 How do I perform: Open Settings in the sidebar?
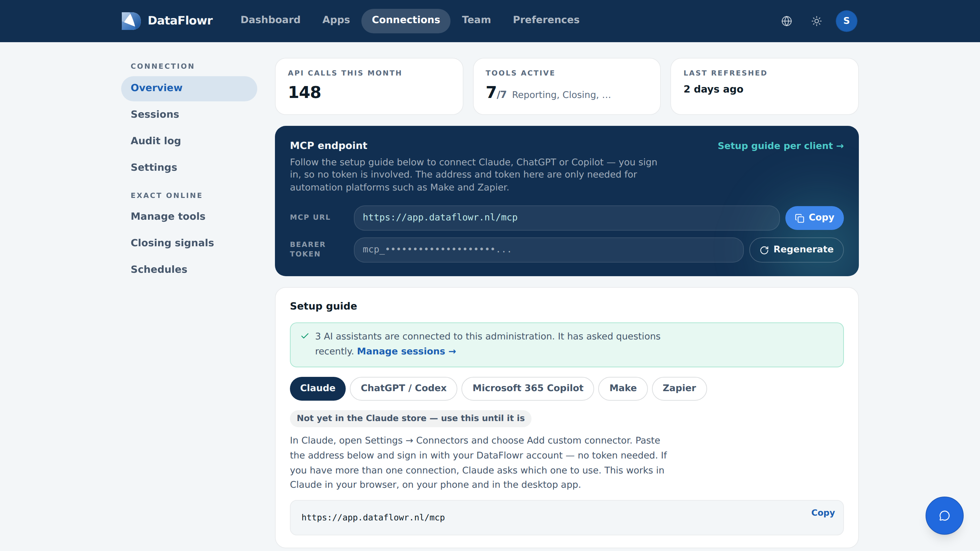click(189, 168)
